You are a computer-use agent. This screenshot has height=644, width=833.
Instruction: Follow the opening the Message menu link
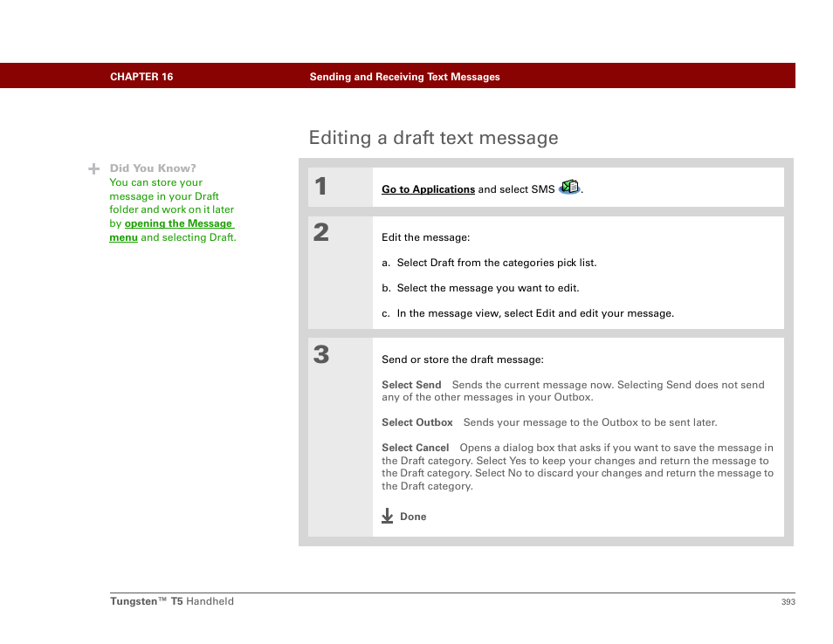pos(172,230)
